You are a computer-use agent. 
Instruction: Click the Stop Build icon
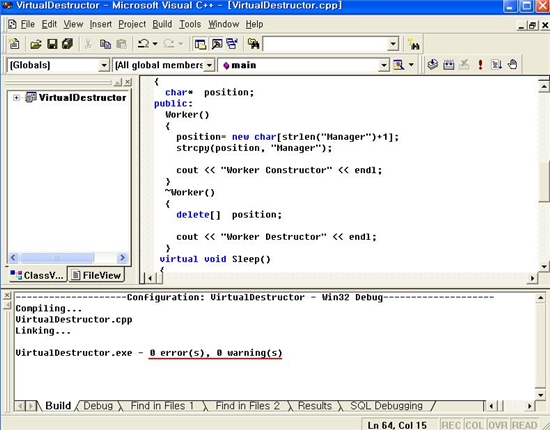pos(464,65)
